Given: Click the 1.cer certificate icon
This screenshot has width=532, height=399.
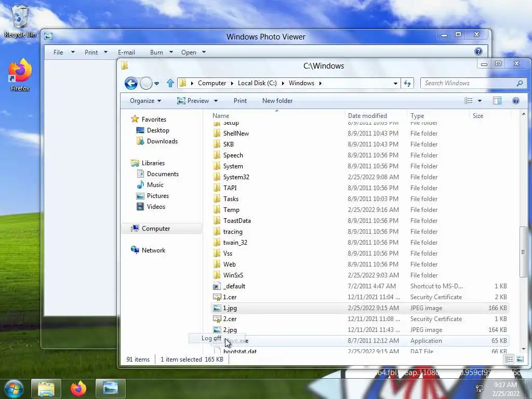Looking at the screenshot, I should [217, 297].
